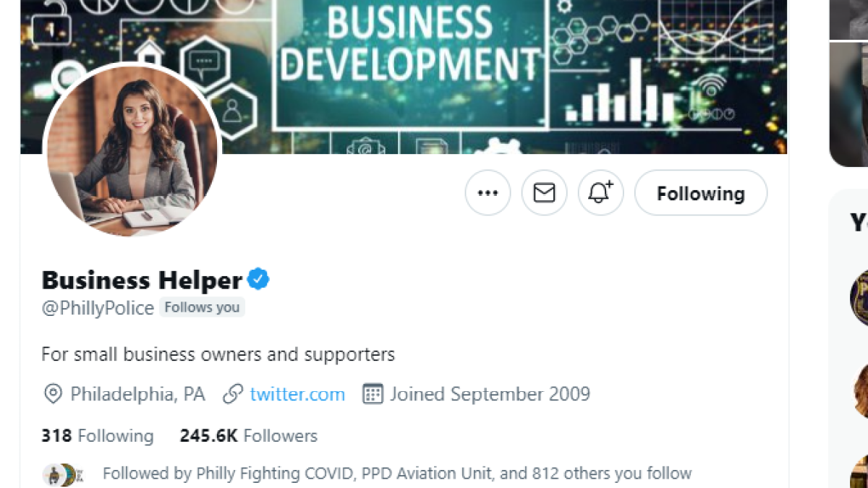Click the envelope message icon

point(544,193)
